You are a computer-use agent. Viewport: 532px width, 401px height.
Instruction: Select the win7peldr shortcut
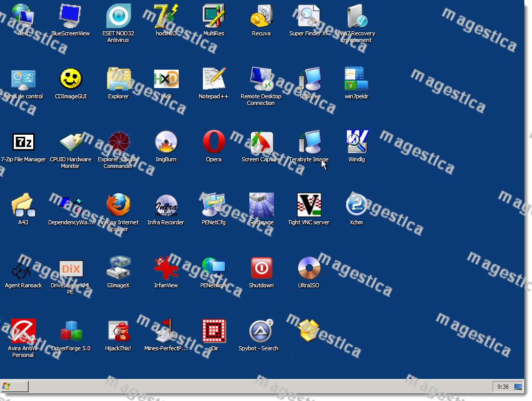click(x=356, y=79)
